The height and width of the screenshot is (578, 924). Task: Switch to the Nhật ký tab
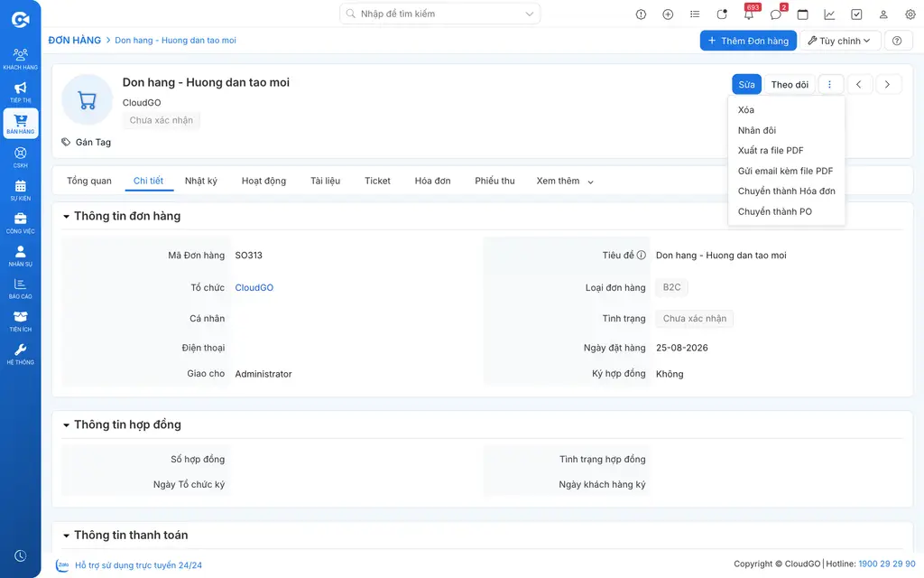tap(201, 181)
